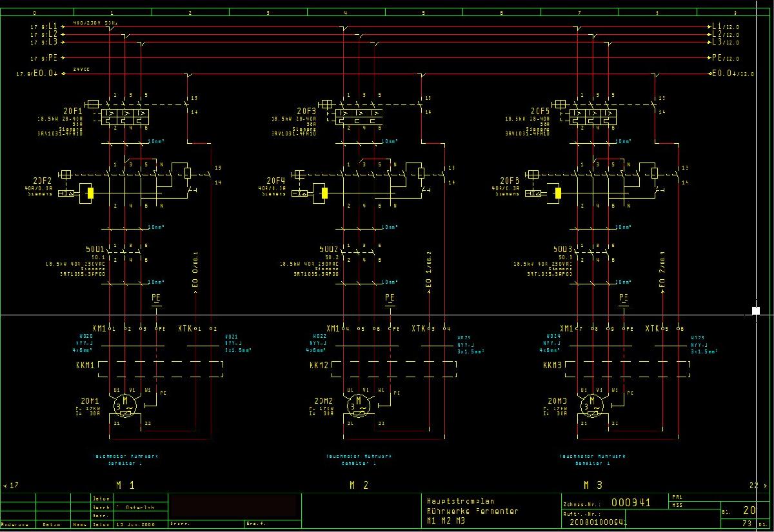
Task: Follow the L1 cross-reference on right edge
Action: [724, 26]
